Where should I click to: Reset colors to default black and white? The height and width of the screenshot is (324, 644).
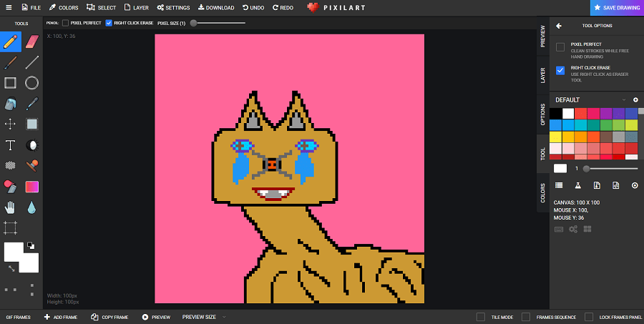pos(31,245)
